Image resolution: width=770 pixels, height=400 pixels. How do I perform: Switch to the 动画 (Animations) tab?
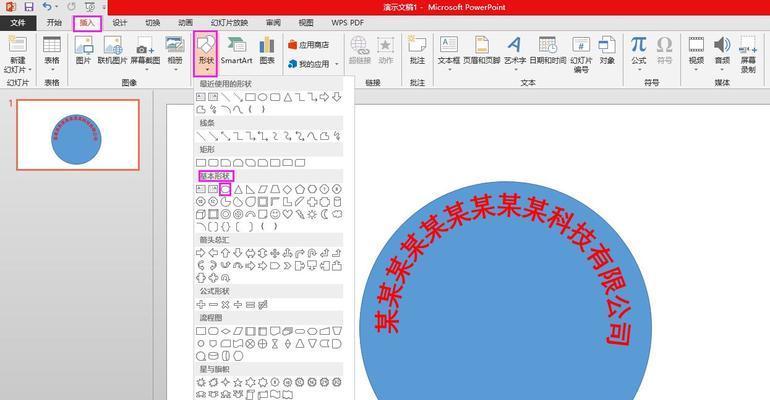point(185,23)
